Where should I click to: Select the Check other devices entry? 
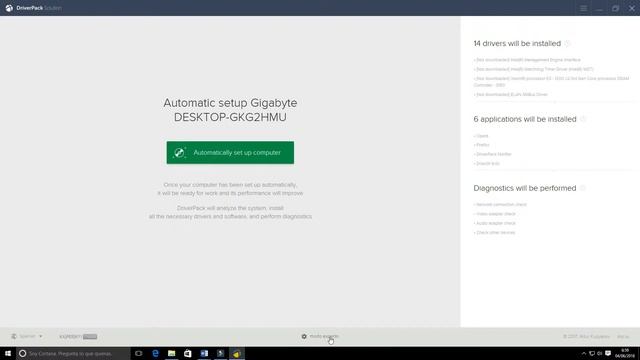[495, 233]
